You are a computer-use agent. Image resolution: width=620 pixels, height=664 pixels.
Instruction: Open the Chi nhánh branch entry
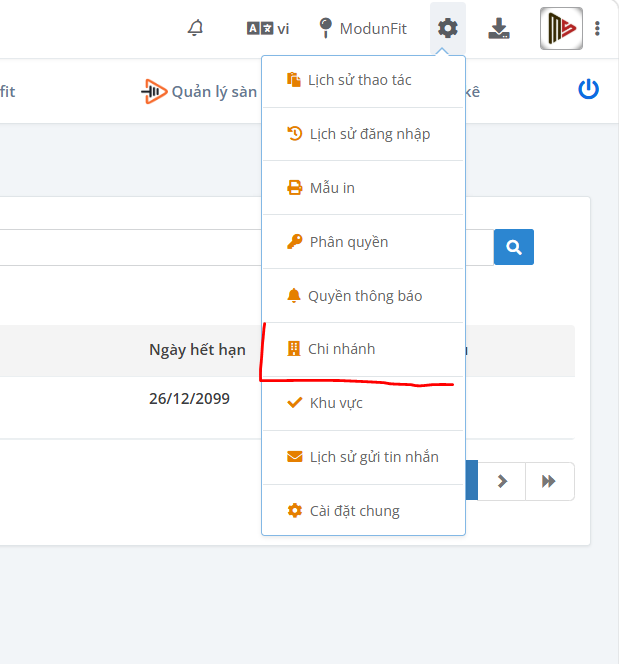click(363, 349)
